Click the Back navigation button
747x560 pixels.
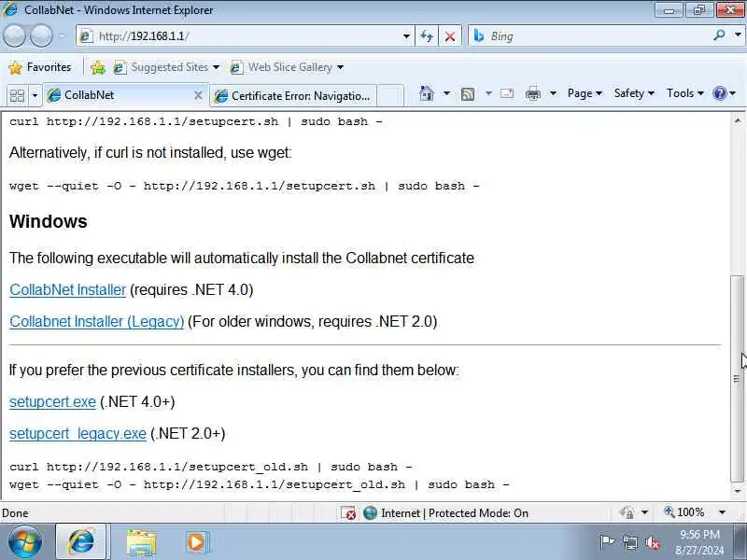coord(14,35)
